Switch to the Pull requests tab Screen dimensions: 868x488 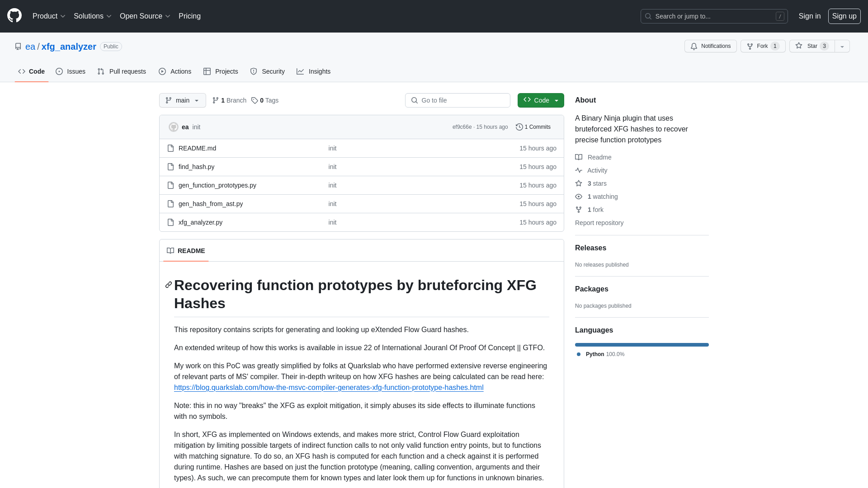122,71
